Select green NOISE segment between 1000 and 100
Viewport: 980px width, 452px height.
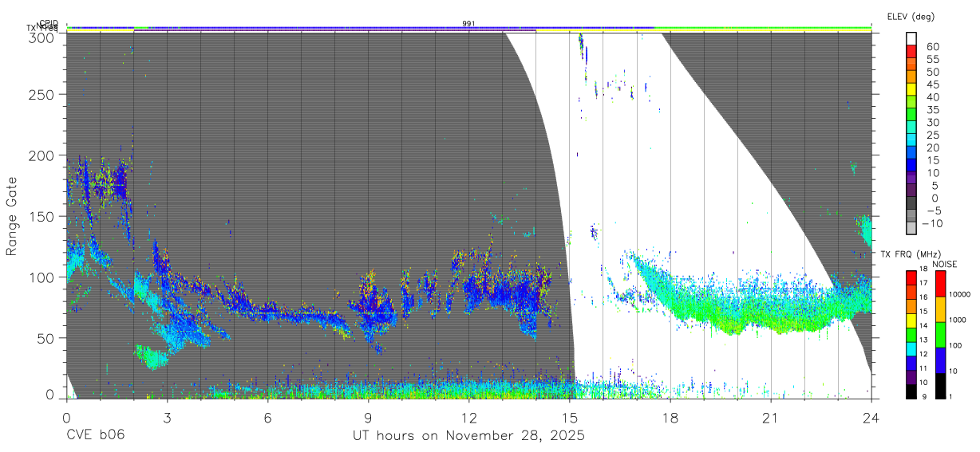coord(940,334)
